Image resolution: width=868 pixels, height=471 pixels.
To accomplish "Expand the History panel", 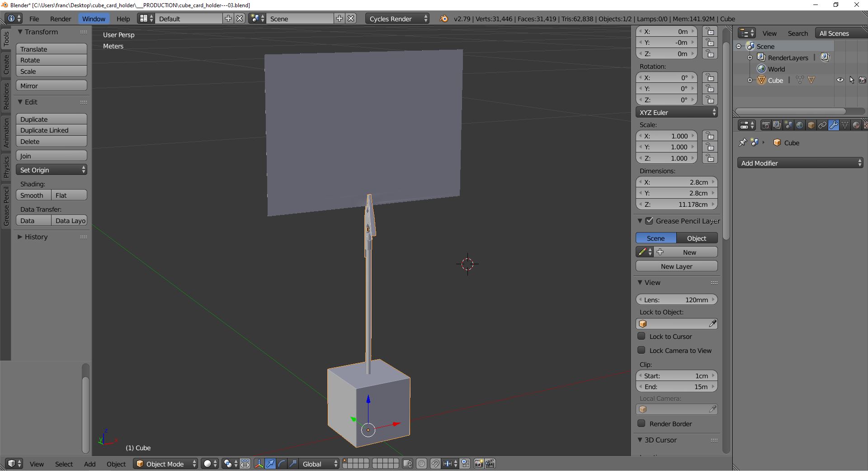I will (x=36, y=237).
